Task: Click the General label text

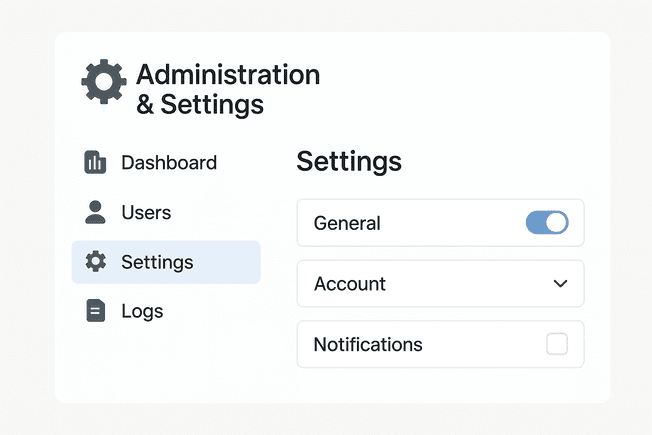Action: pyautogui.click(x=347, y=223)
